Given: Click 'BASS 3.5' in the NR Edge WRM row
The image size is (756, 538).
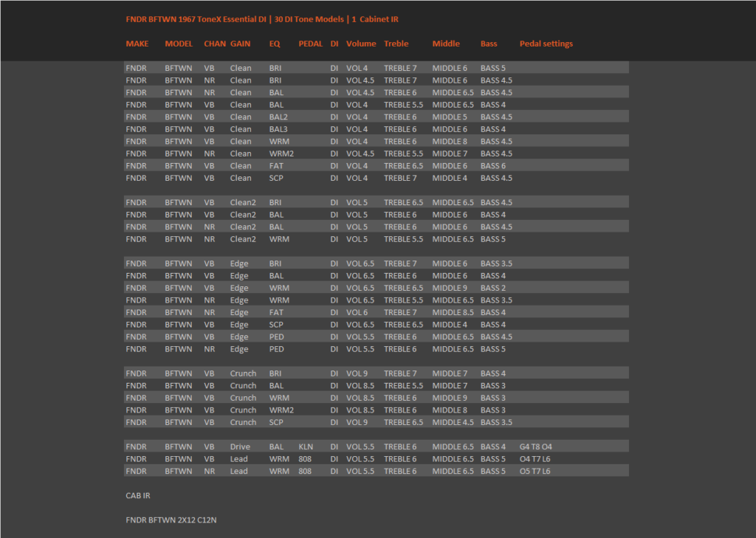Looking at the screenshot, I should tap(496, 300).
